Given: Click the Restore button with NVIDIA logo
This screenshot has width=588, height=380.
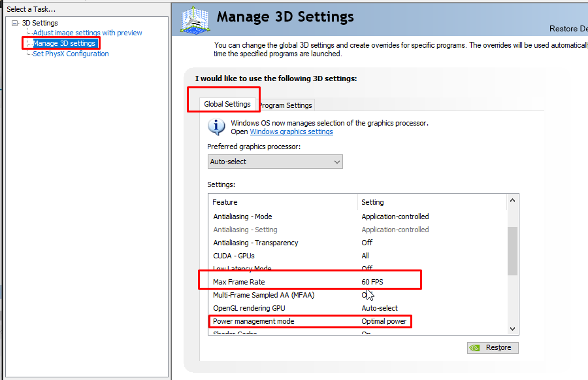Looking at the screenshot, I should 493,348.
